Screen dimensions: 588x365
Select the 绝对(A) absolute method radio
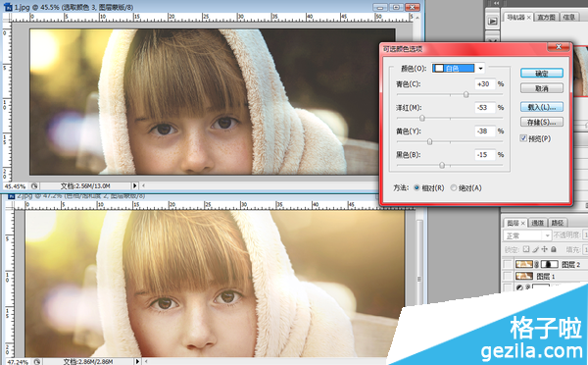(454, 187)
